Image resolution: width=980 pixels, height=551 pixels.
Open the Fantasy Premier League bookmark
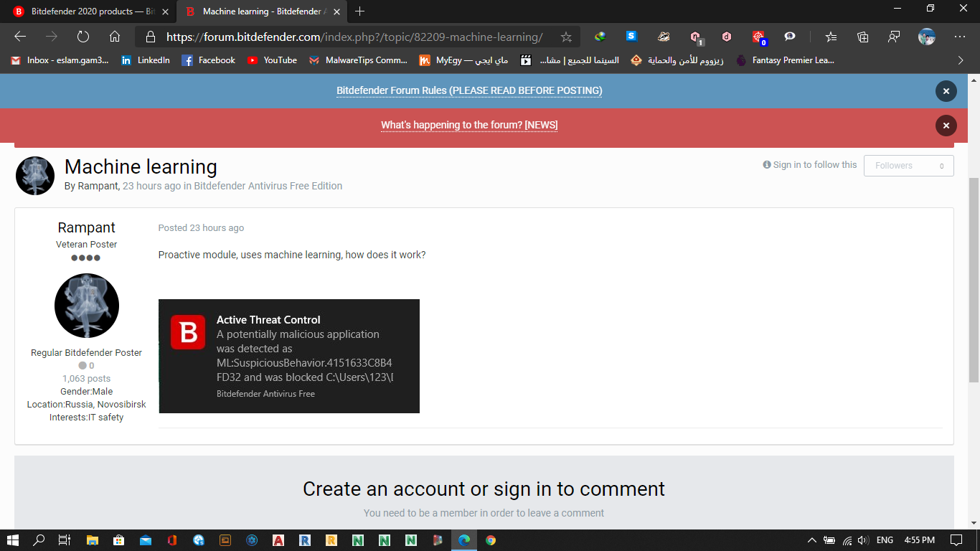coord(786,60)
